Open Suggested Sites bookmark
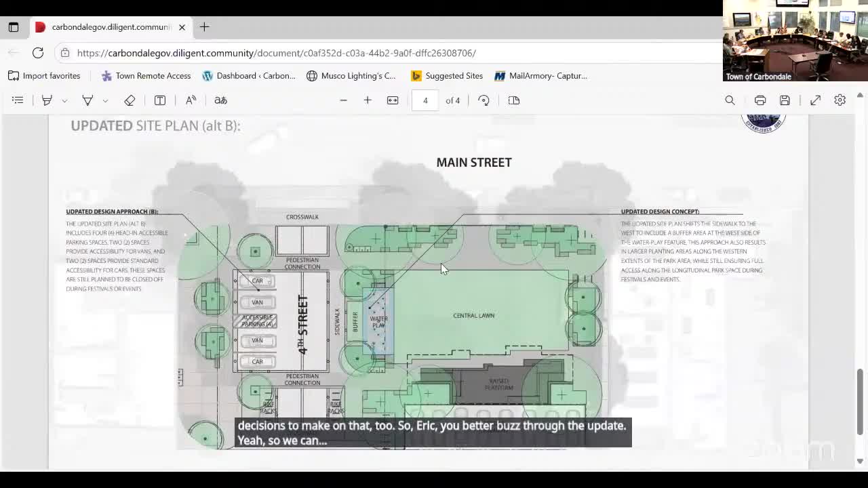 (447, 76)
